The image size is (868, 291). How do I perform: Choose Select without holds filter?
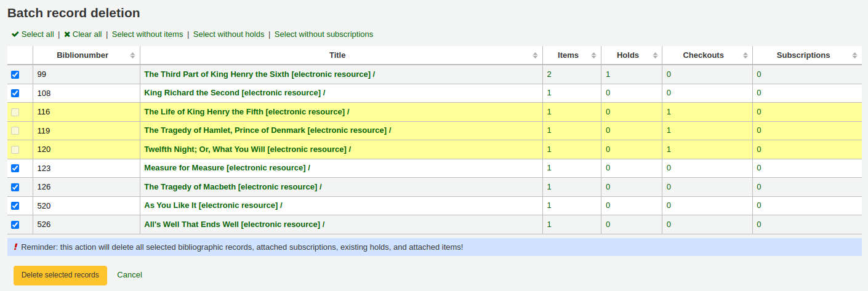pyautogui.click(x=228, y=34)
